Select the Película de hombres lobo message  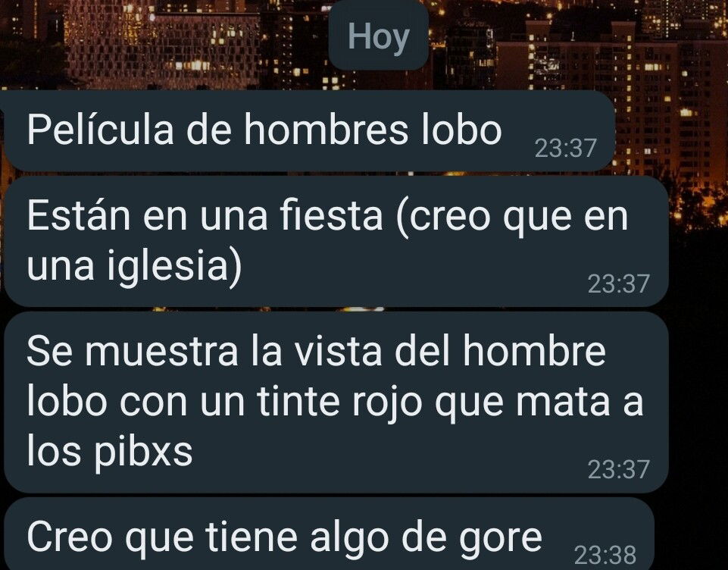pos(308,130)
